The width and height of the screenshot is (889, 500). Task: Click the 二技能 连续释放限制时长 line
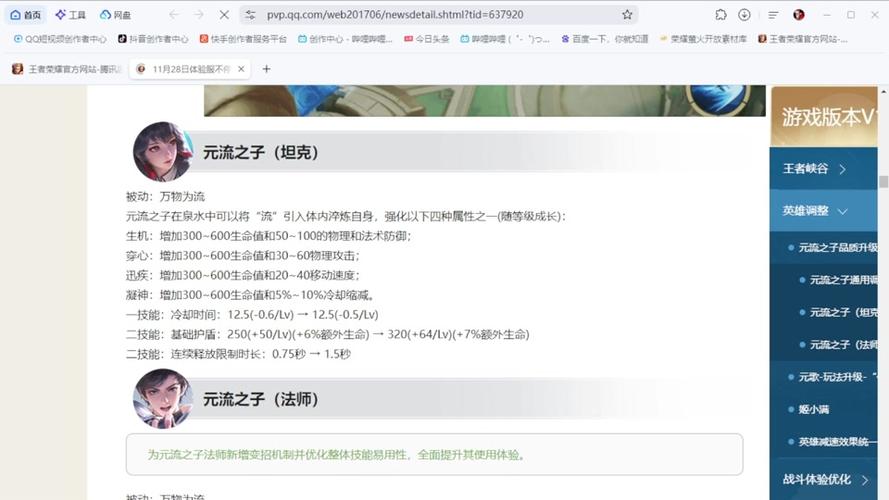(x=238, y=354)
